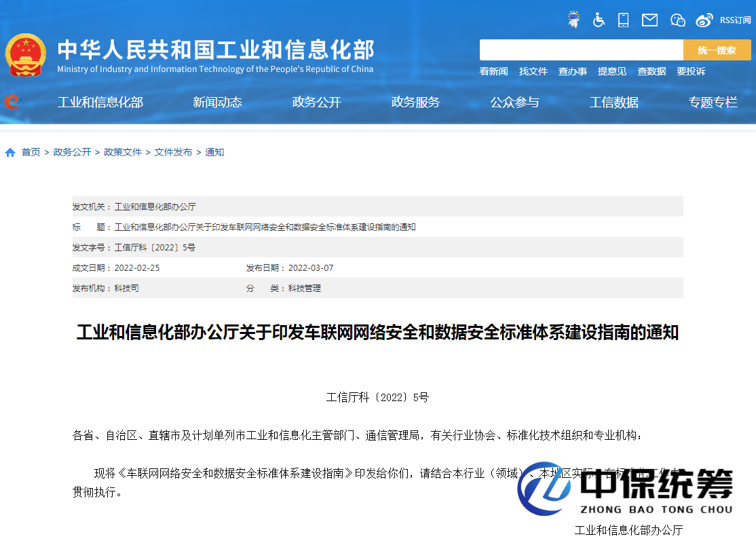756x541 pixels.
Task: Open the 查办事 service link
Action: 573,71
